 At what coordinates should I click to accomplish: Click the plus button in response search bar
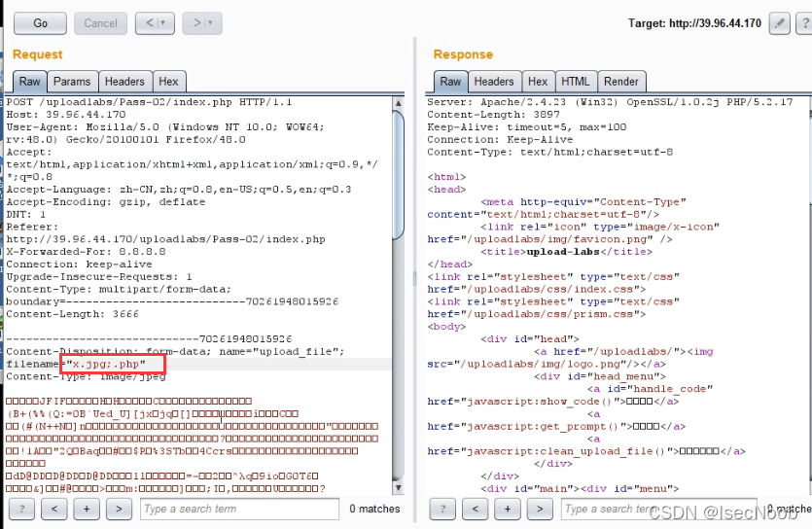(508, 509)
